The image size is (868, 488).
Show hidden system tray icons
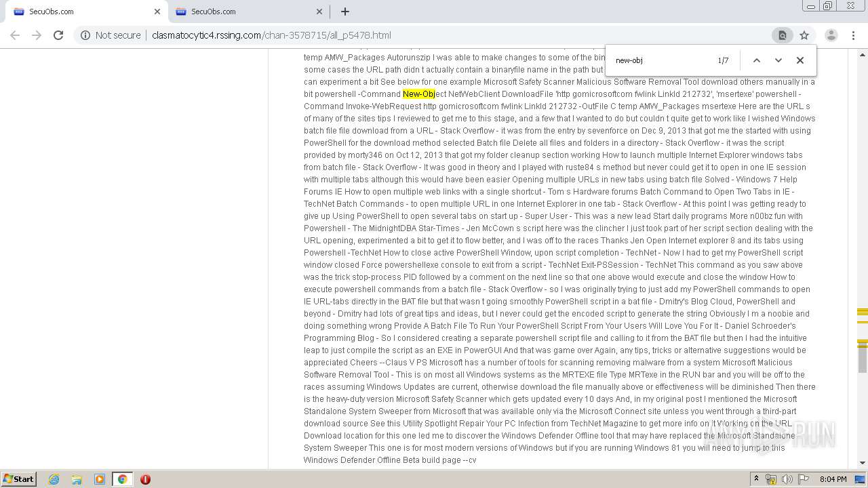[757, 479]
